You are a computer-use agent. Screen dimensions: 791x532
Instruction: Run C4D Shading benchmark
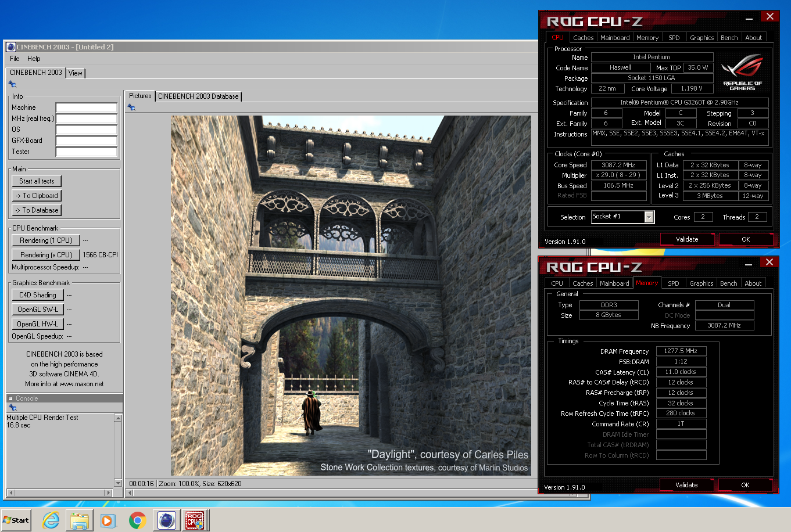pos(38,295)
